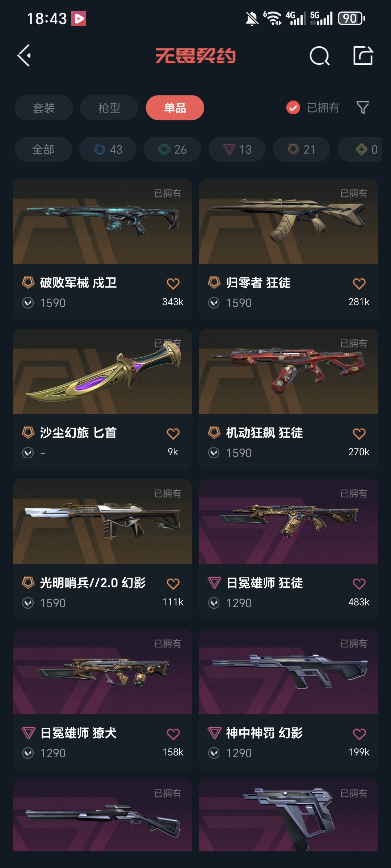
Task: Tap the back arrow icon
Action: pos(24,56)
